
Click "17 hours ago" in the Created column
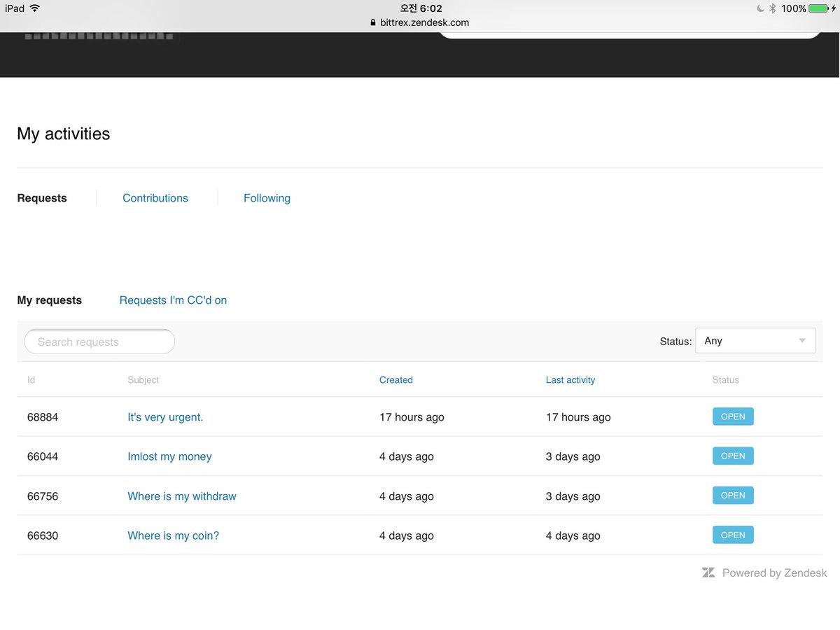[412, 417]
